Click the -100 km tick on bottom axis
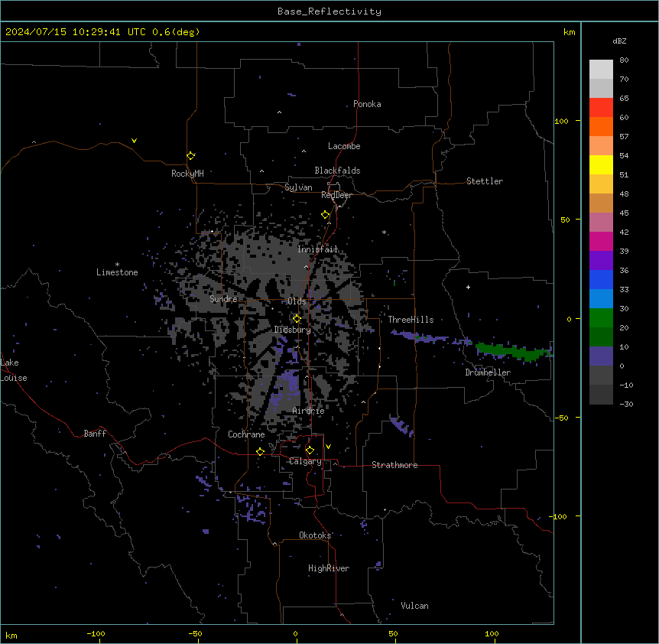This screenshot has width=659, height=644. [96, 633]
